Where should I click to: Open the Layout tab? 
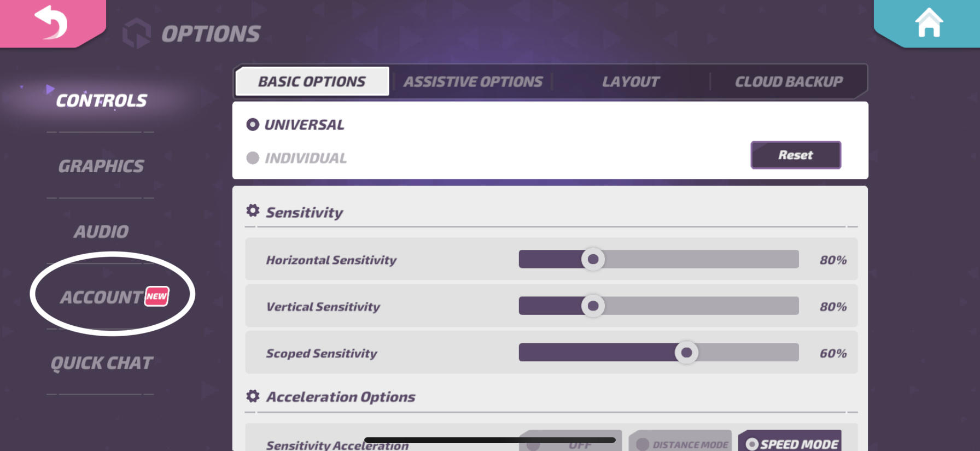tap(631, 81)
